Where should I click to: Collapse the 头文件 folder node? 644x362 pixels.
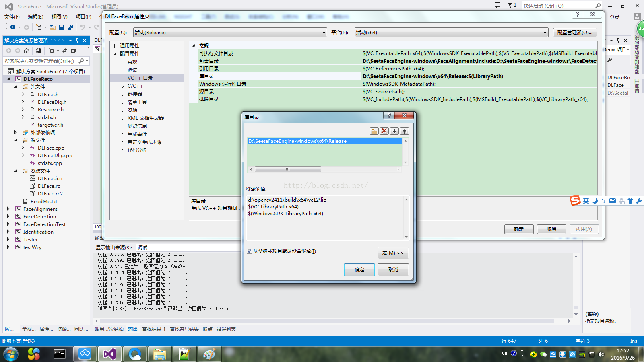click(x=16, y=86)
